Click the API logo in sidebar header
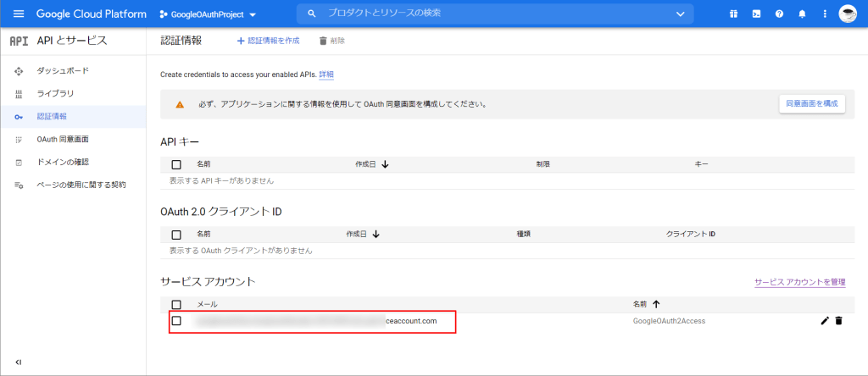Image resolution: width=868 pixels, height=376 pixels. pos(19,41)
